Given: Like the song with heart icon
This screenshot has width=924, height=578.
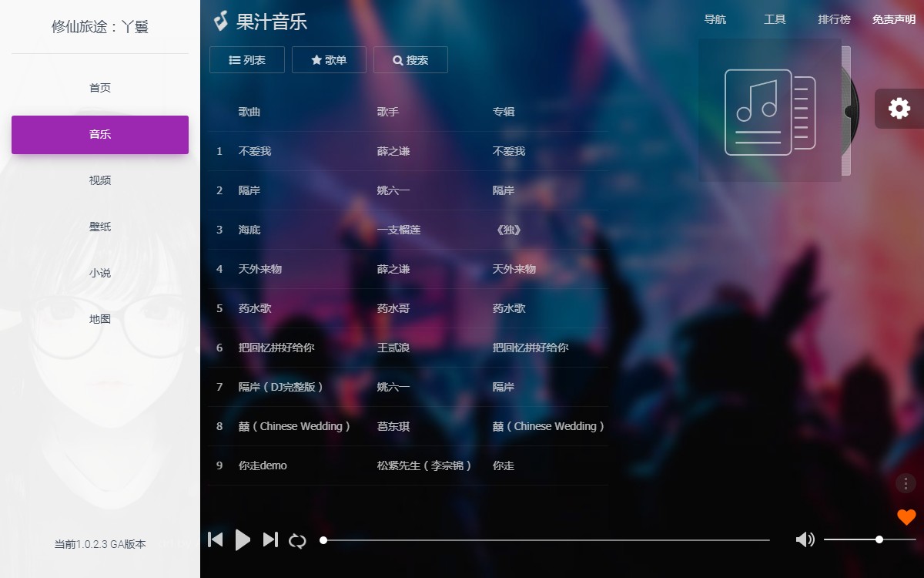Looking at the screenshot, I should pos(906,517).
